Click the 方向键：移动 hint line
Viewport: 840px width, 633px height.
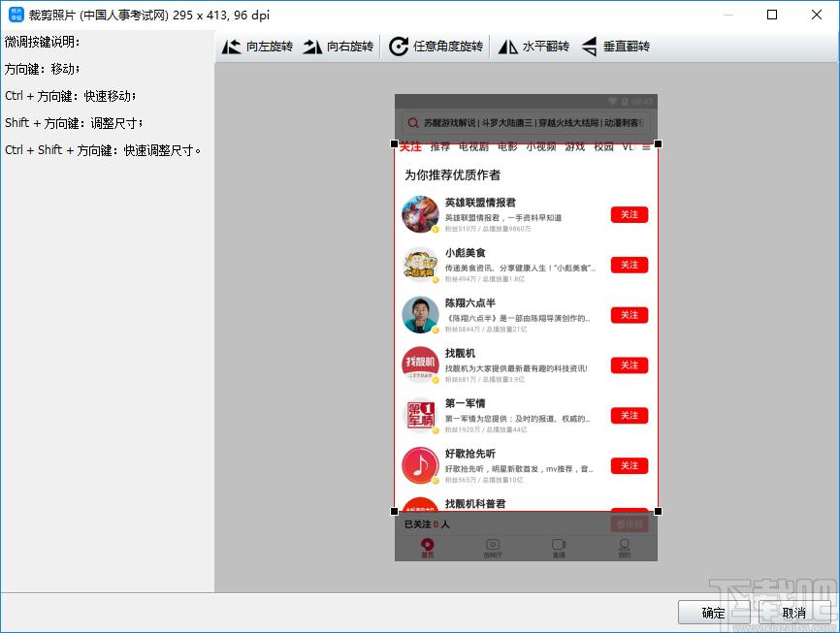[x=43, y=69]
